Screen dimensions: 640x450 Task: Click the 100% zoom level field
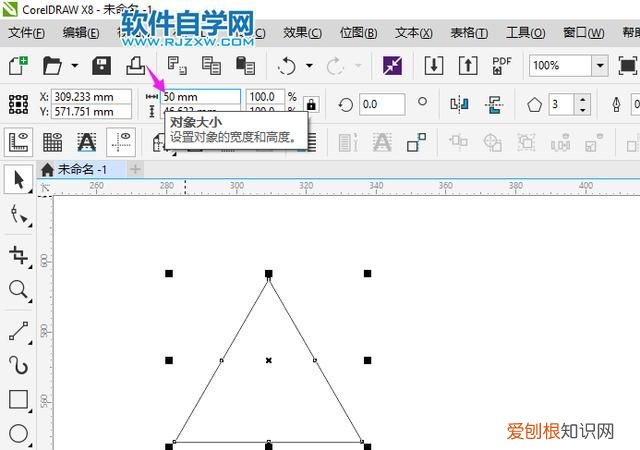pos(560,65)
